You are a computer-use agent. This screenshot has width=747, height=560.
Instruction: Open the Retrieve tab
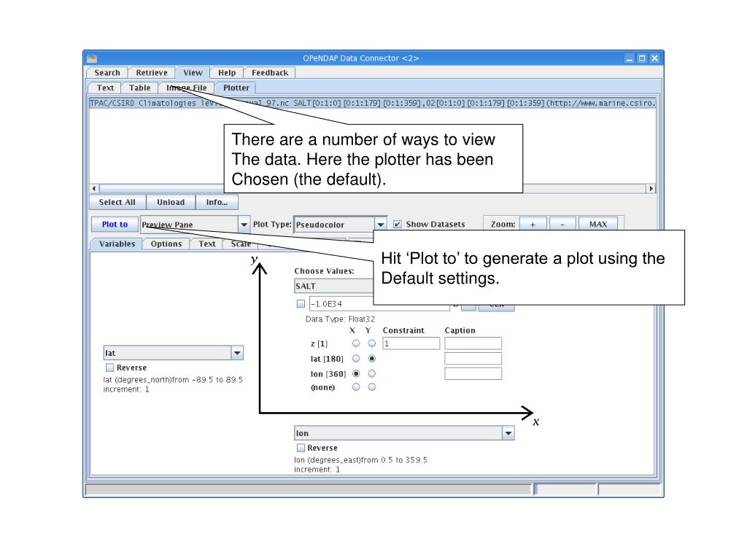(x=152, y=73)
